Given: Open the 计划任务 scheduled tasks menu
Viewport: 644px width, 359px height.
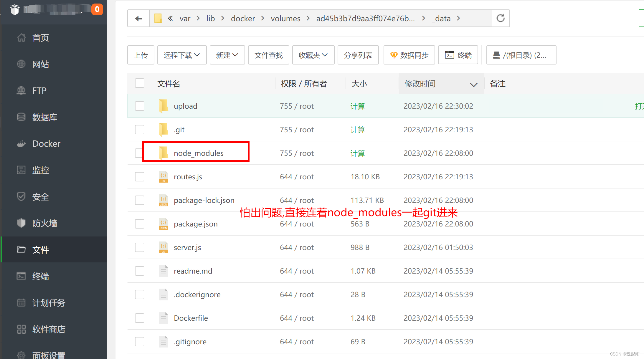Looking at the screenshot, I should point(49,303).
